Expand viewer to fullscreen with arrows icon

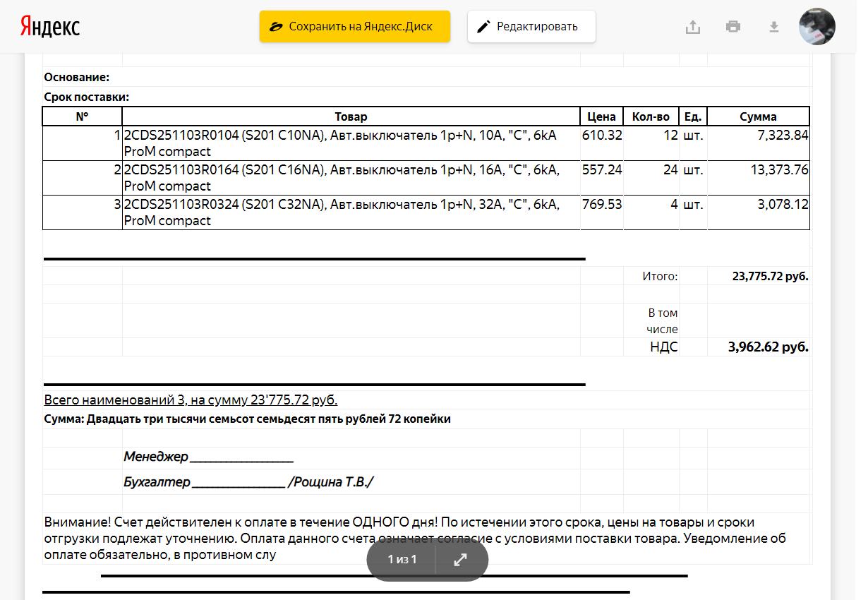click(460, 560)
